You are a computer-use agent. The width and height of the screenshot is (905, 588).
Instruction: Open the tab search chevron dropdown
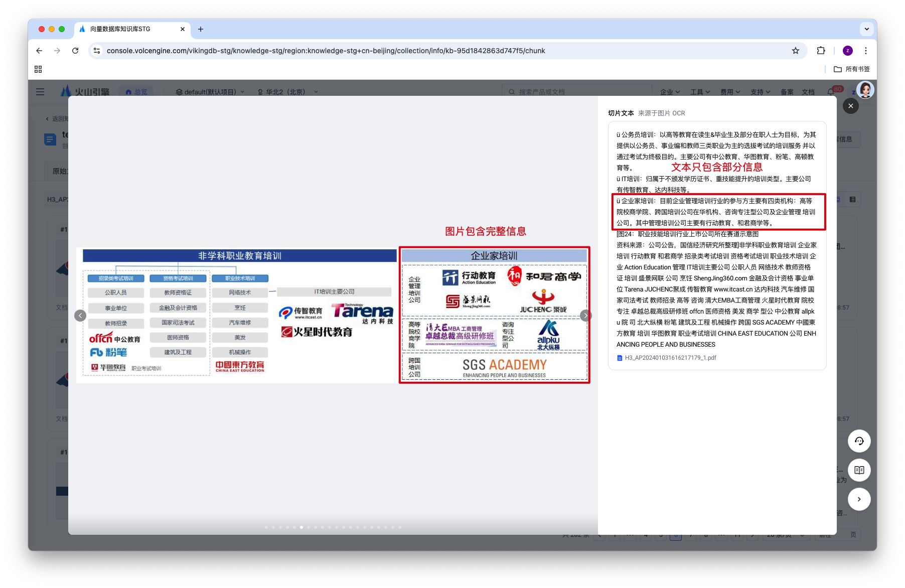pos(866,29)
